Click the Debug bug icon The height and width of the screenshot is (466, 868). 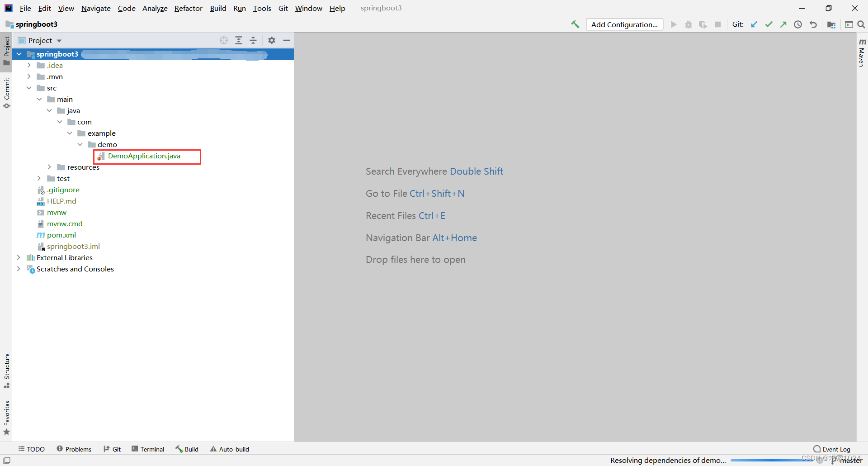(x=688, y=24)
